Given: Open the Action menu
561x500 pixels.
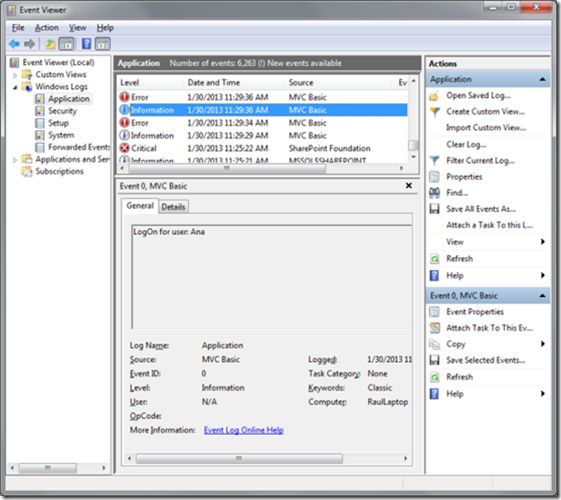Looking at the screenshot, I should [x=47, y=28].
